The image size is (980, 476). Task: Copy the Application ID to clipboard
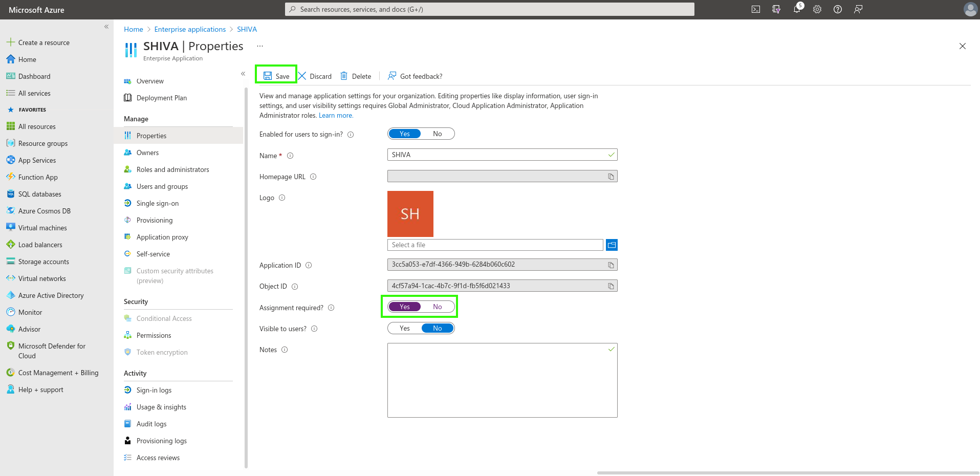click(611, 265)
